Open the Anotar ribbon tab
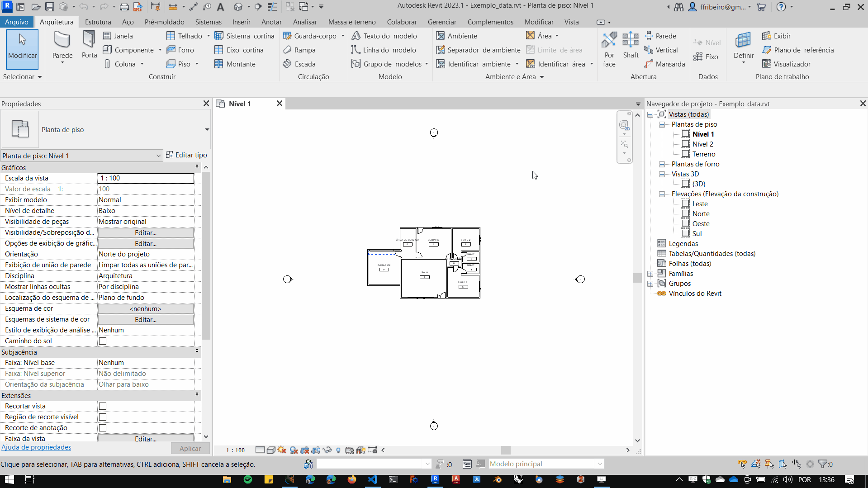Image resolution: width=868 pixels, height=488 pixels. pos(271,22)
